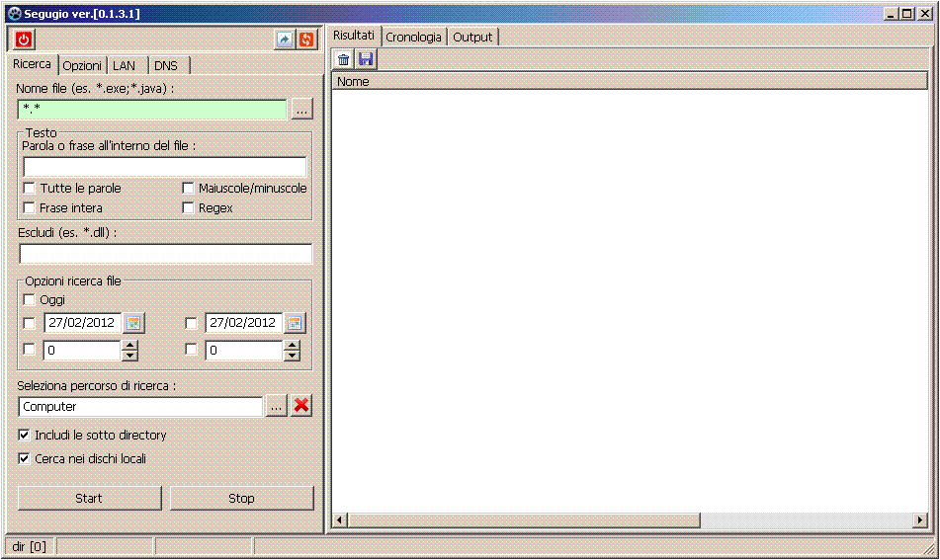Open the calendar picker for the right date
The height and width of the screenshot is (560, 940).
point(295,323)
